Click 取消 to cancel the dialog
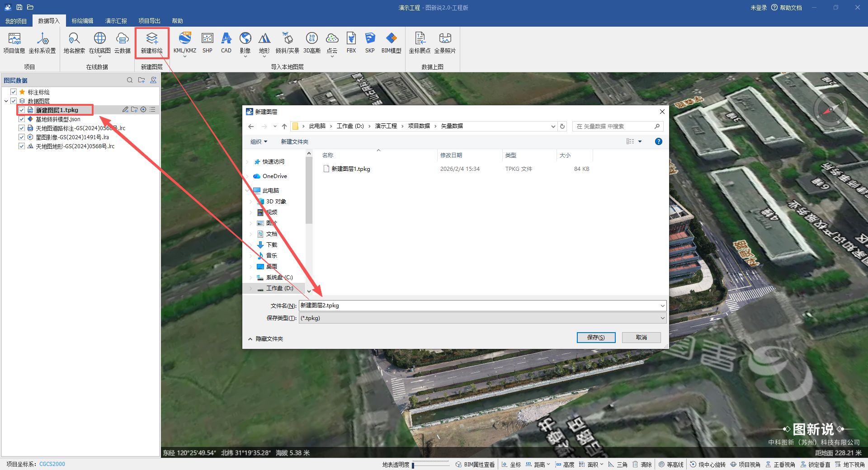Screen dimensions: 868x470 [641, 338]
